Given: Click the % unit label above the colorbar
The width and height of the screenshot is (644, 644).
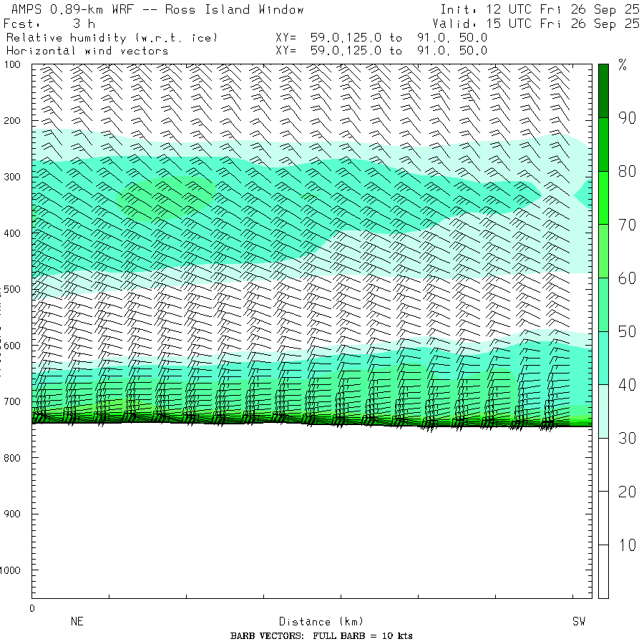Looking at the screenshot, I should (x=623, y=65).
